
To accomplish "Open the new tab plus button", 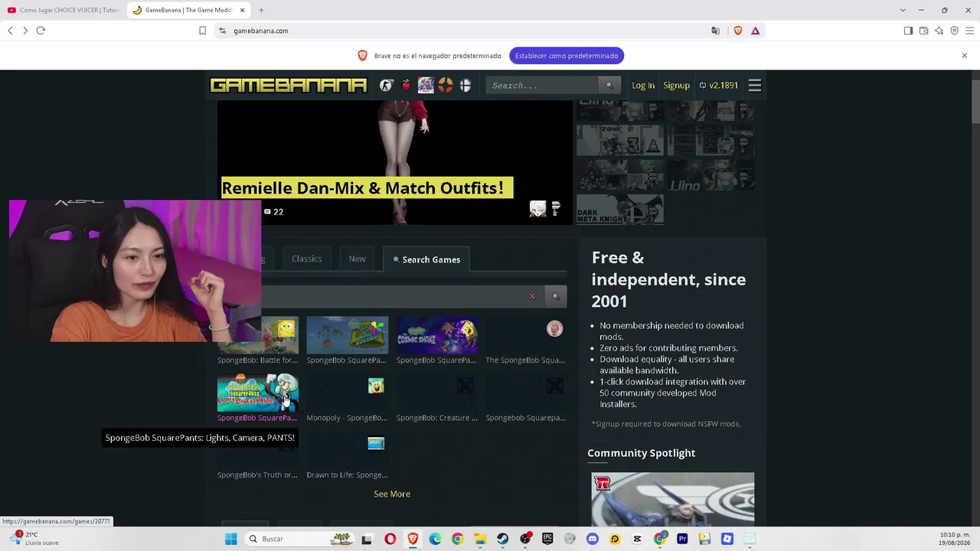I will point(261,10).
